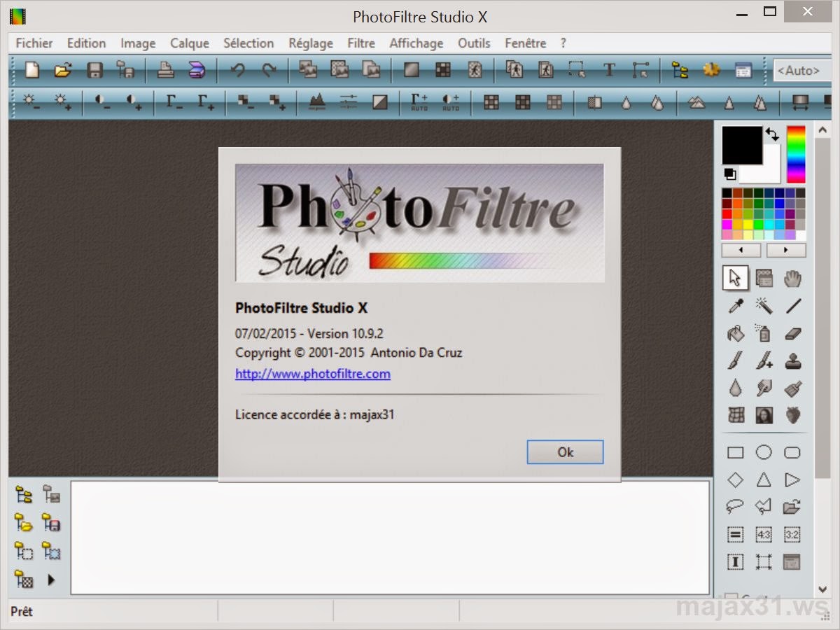
Task: Open the photofiltre.com link
Action: [312, 374]
